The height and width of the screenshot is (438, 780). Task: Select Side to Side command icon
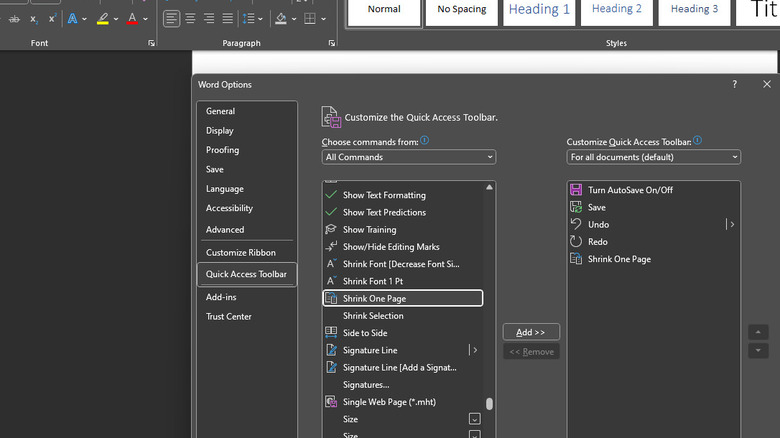coord(331,333)
